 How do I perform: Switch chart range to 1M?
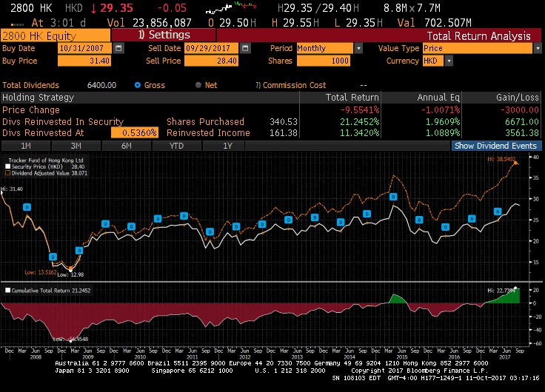point(26,146)
